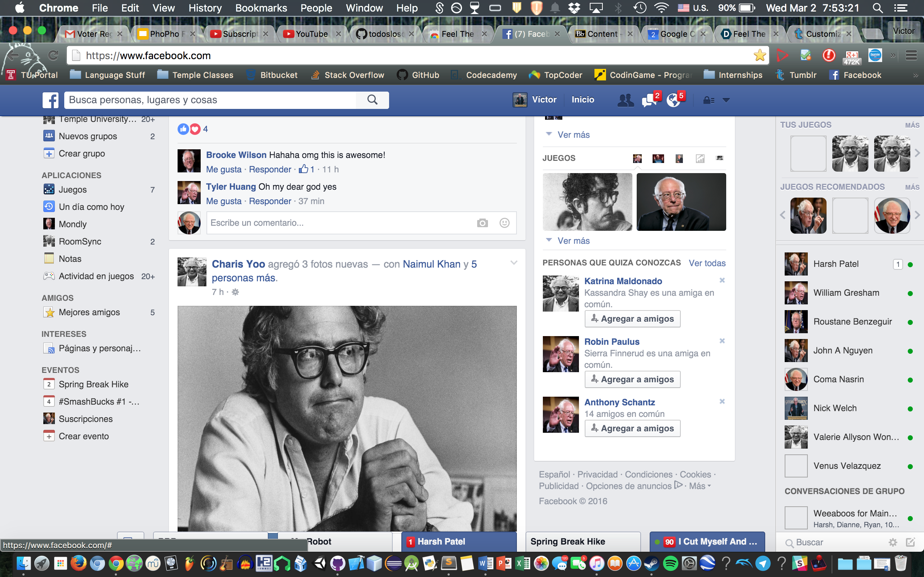Bookmark page with the star icon

point(759,56)
